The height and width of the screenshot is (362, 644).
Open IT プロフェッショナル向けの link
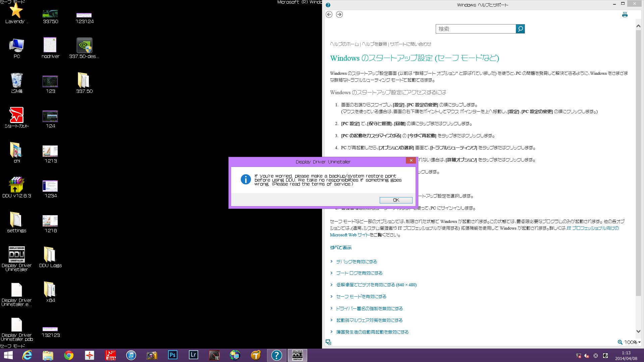593,228
